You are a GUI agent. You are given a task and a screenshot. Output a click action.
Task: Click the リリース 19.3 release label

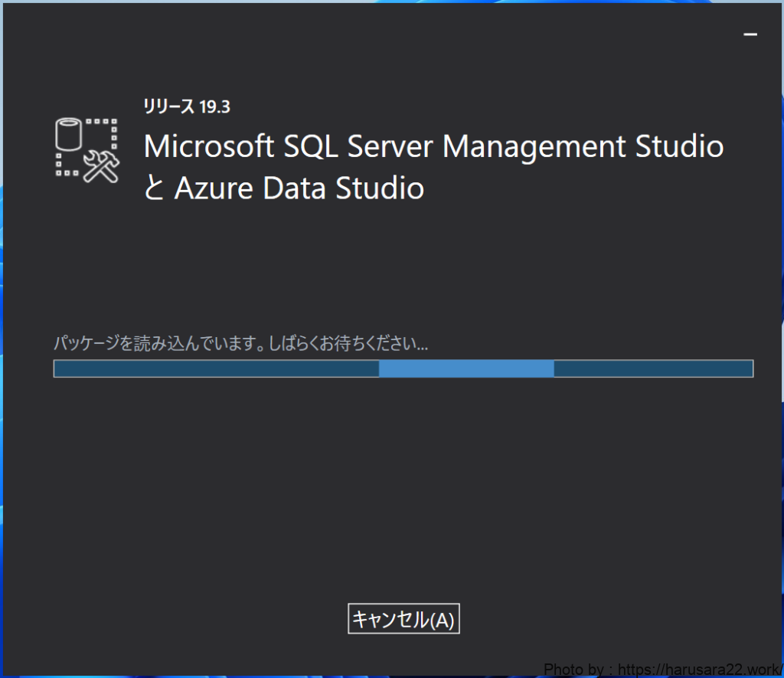point(186,106)
